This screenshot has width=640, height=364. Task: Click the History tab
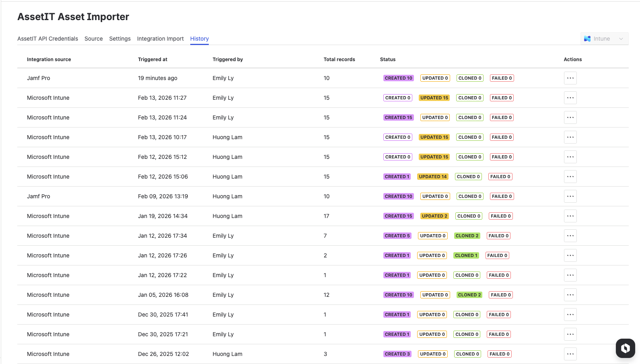click(x=199, y=39)
